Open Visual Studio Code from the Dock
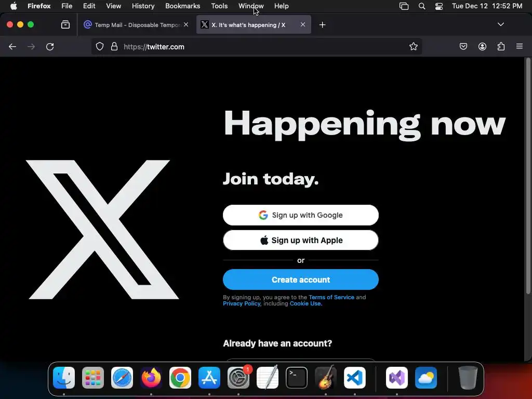This screenshot has width=532, height=399. click(354, 378)
